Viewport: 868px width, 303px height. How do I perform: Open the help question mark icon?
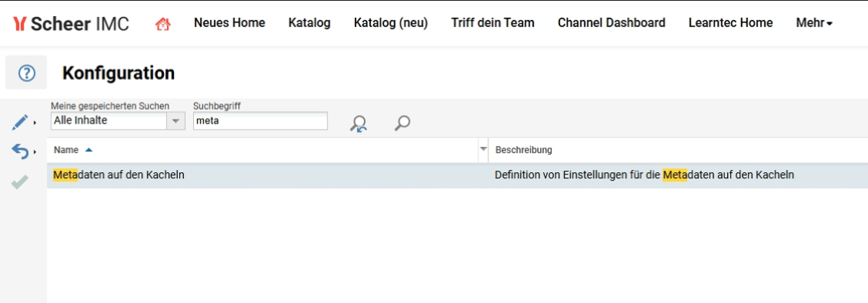pos(27,73)
